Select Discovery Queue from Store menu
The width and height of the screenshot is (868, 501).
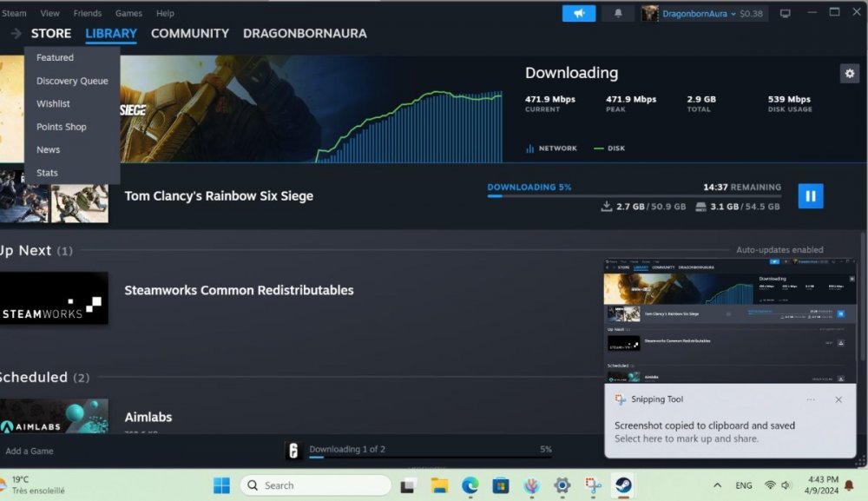click(x=72, y=81)
